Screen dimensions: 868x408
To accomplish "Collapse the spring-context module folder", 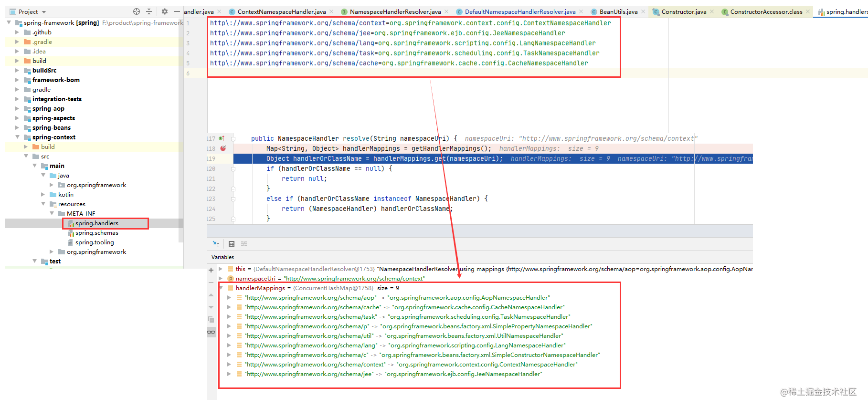I will pos(18,137).
